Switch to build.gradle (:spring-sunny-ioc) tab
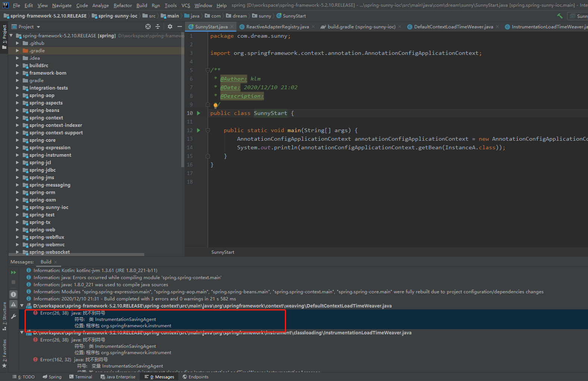Screen dimensions: 588x381 [x=361, y=26]
